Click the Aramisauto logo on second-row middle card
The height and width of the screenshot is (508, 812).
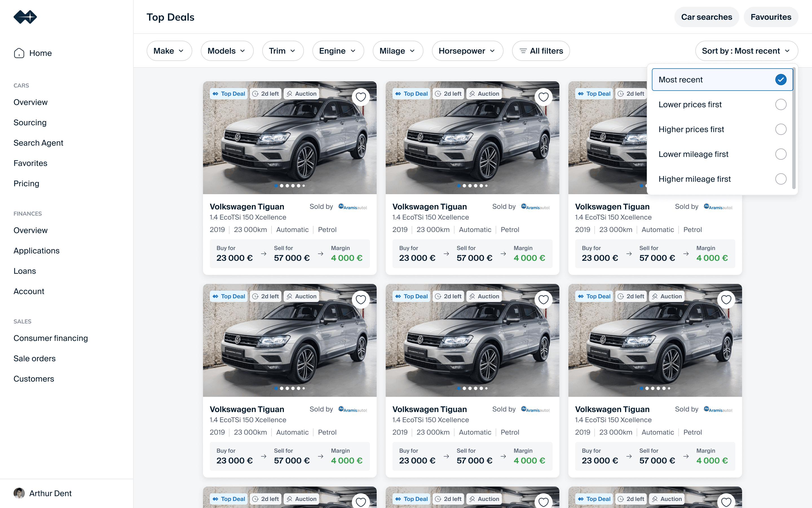pyautogui.click(x=535, y=409)
